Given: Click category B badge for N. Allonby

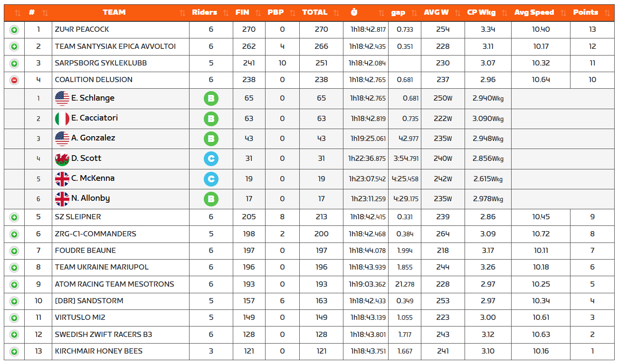Looking at the screenshot, I should 211,199.
